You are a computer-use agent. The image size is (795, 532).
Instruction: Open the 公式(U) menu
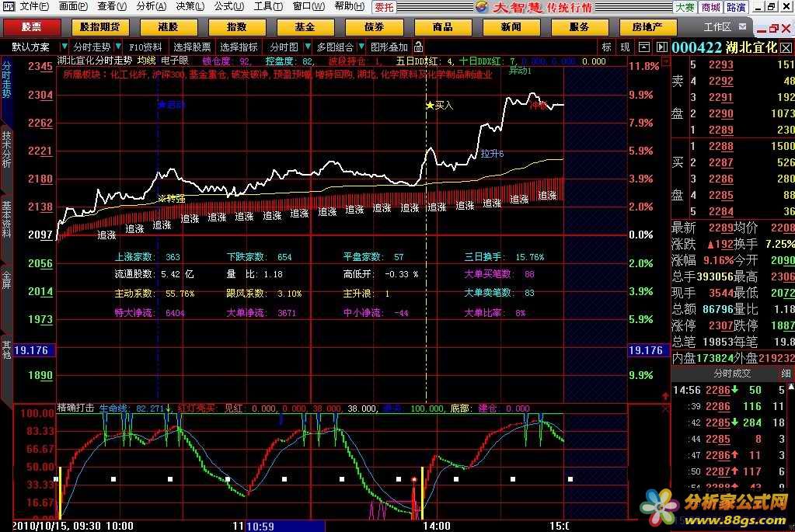tap(229, 6)
